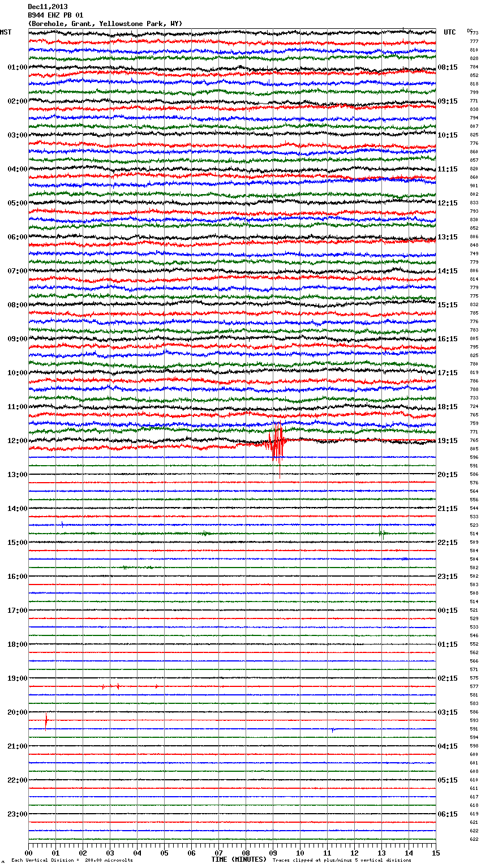
Task: Select the 11:00 MST time label
Action: (18, 407)
